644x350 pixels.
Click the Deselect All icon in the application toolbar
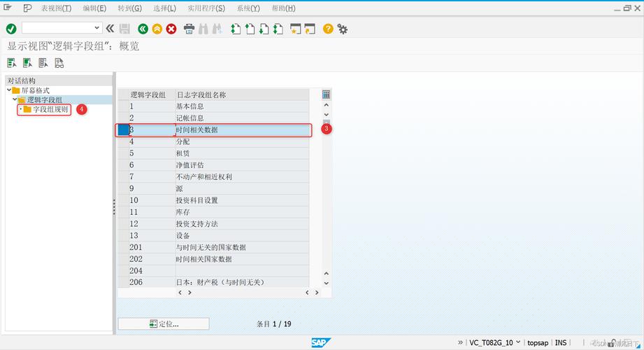(x=43, y=62)
